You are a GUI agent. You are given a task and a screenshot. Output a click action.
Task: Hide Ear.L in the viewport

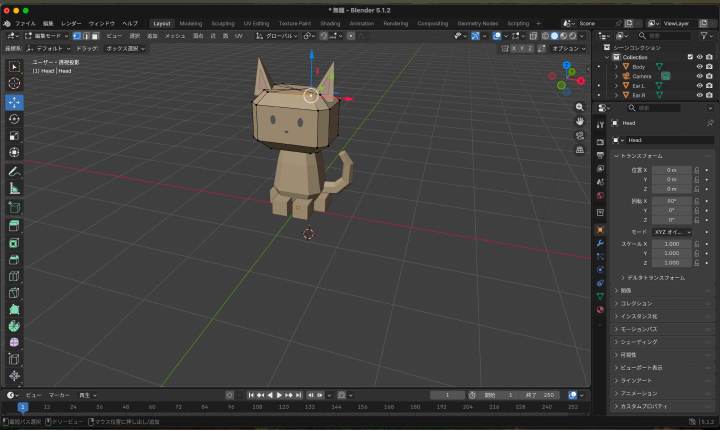(700, 85)
